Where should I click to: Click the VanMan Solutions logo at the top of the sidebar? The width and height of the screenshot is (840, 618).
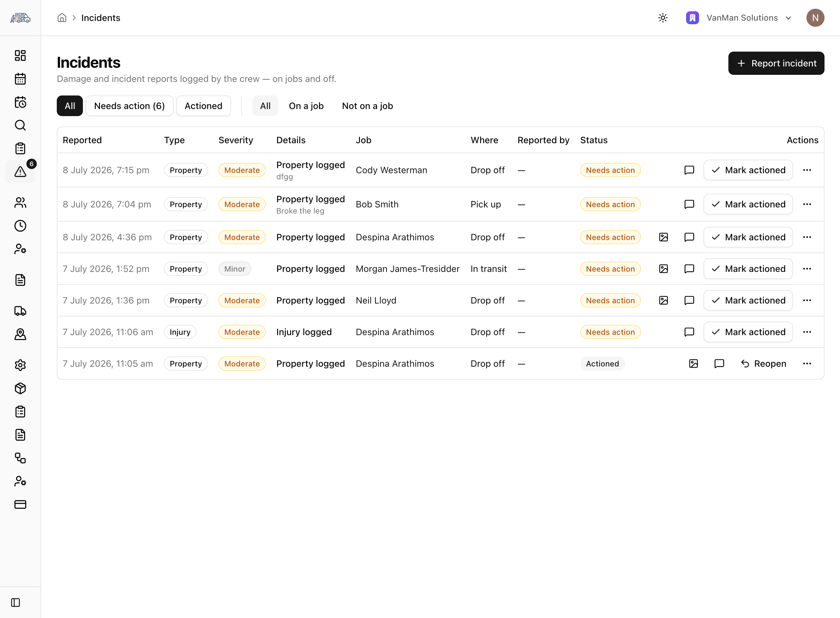tap(20, 18)
